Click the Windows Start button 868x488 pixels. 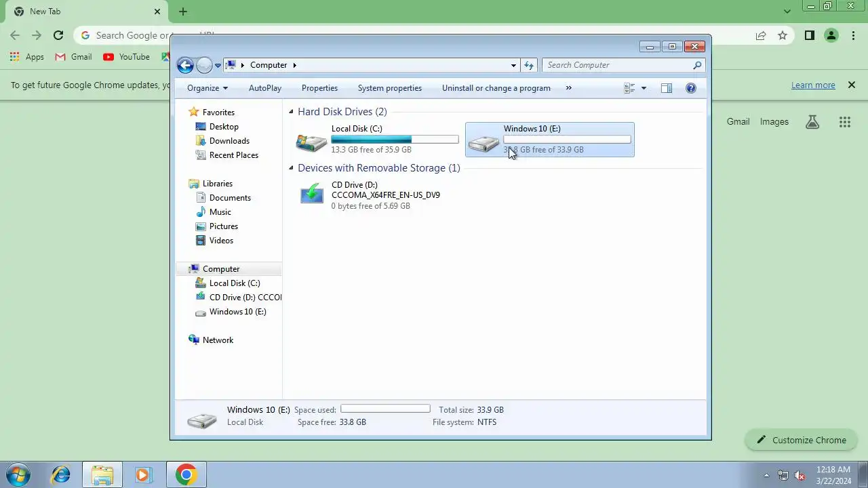(x=18, y=474)
